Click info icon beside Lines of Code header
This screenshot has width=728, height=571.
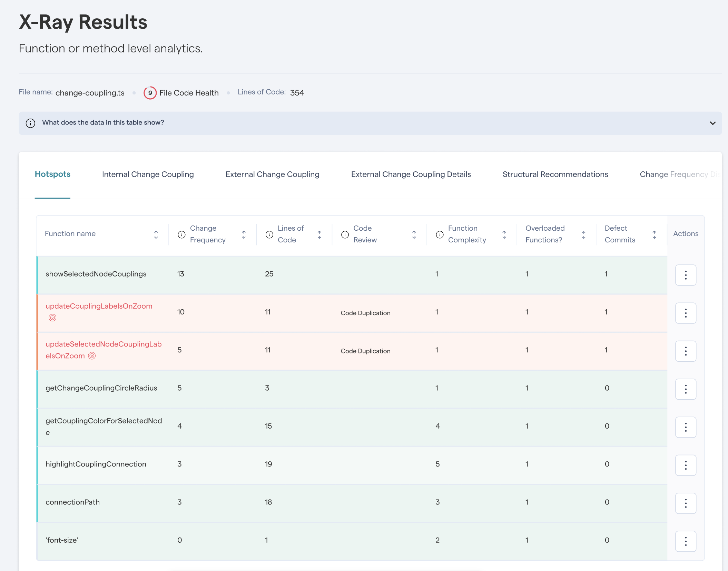click(269, 234)
